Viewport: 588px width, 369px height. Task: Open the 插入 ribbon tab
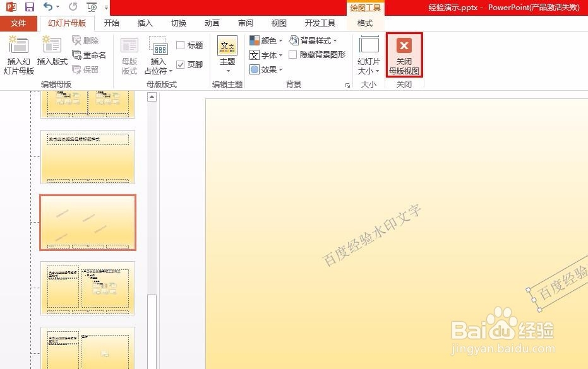pyautogui.click(x=145, y=23)
